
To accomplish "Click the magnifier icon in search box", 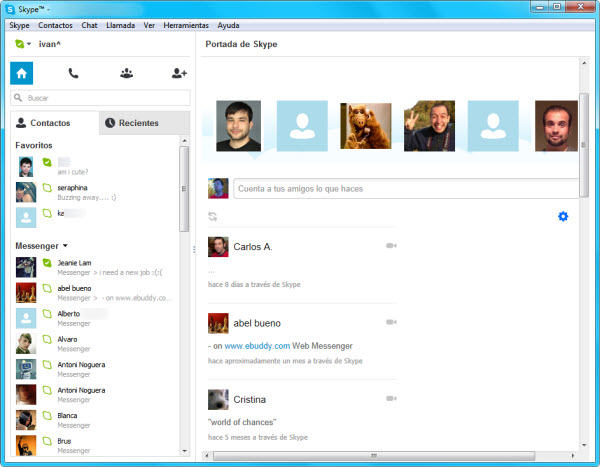I will (x=18, y=98).
